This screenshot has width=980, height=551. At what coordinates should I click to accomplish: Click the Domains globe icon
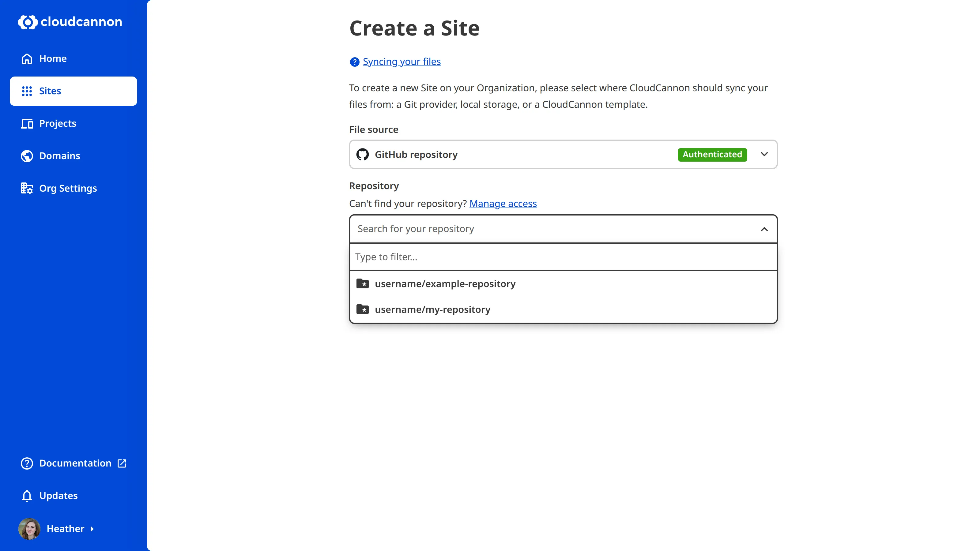27,156
